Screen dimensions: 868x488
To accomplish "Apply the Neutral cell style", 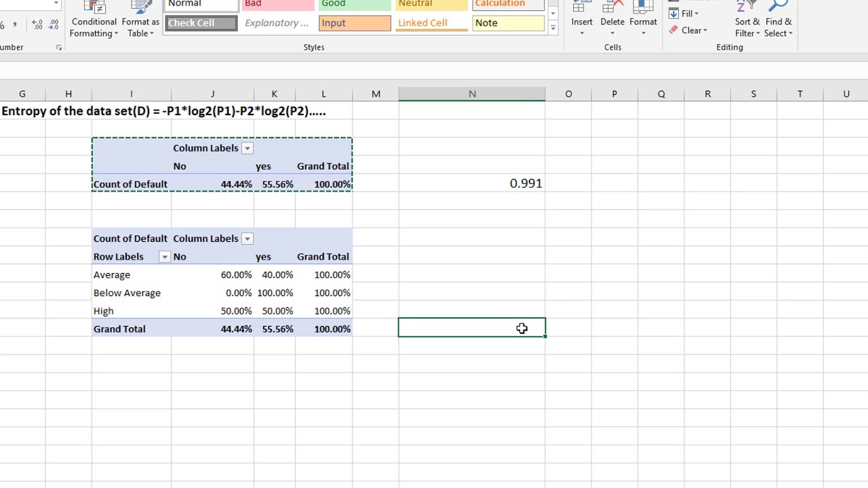I will pyautogui.click(x=431, y=4).
